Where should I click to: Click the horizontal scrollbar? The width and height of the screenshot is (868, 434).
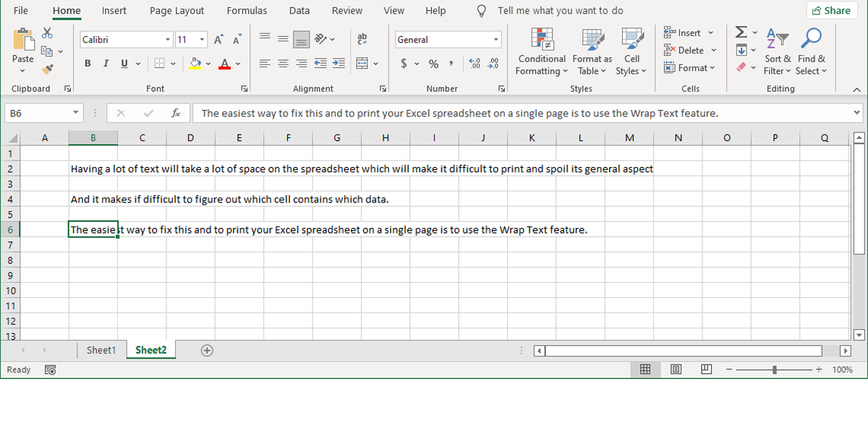pyautogui.click(x=684, y=351)
